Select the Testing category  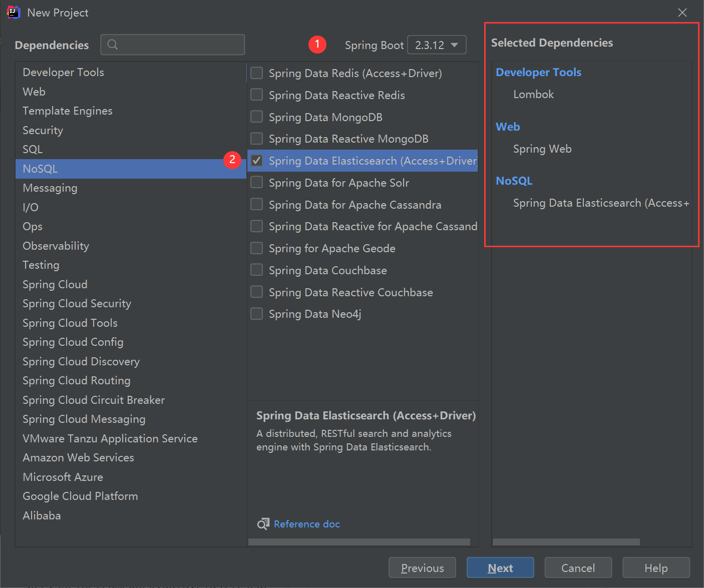coord(131,265)
